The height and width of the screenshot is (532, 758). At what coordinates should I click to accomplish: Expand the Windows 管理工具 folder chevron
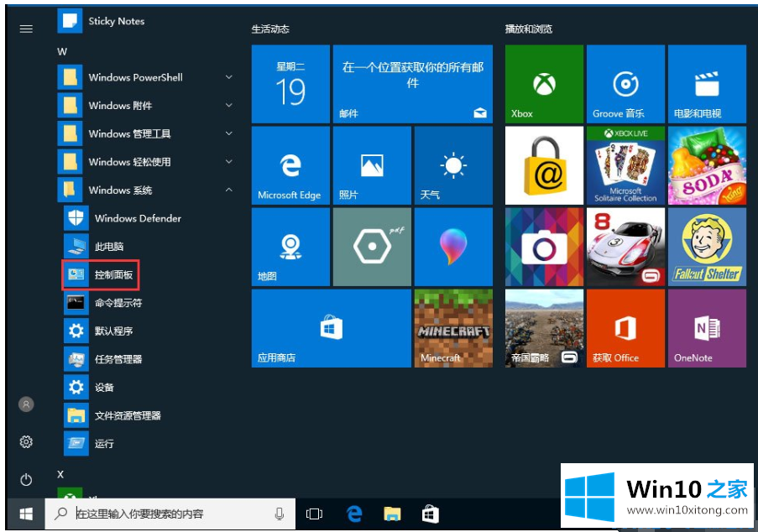[229, 133]
